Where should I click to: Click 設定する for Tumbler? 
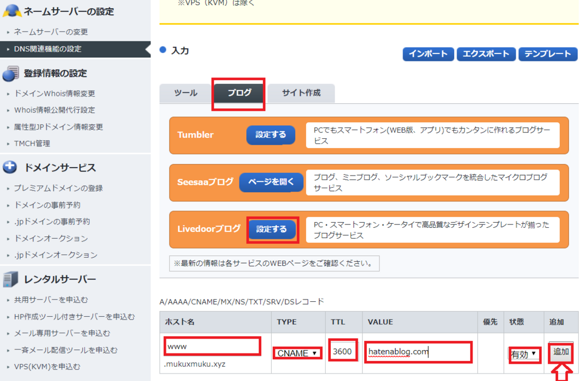271,135
